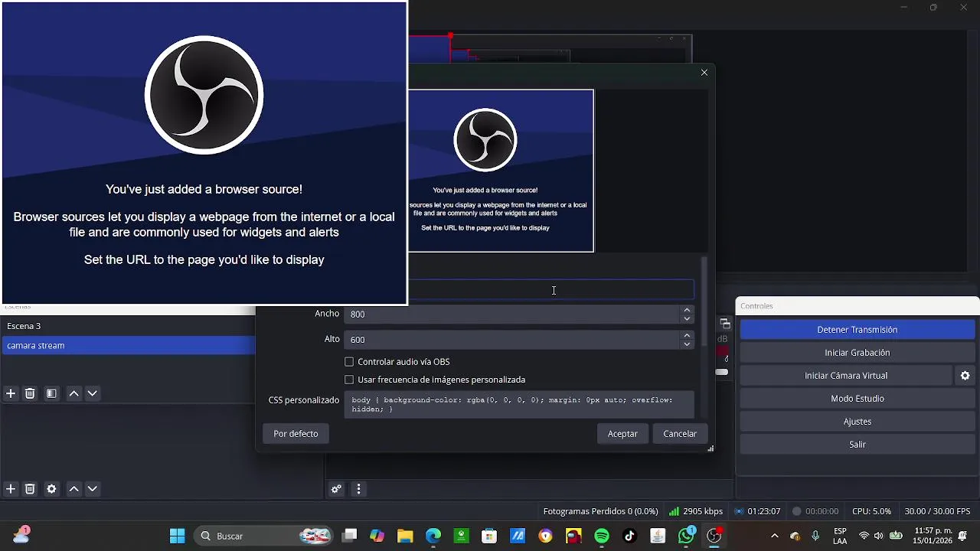Open scene filters icon in the scenes toolbar
Screen dimensions: 980x551
coord(51,393)
